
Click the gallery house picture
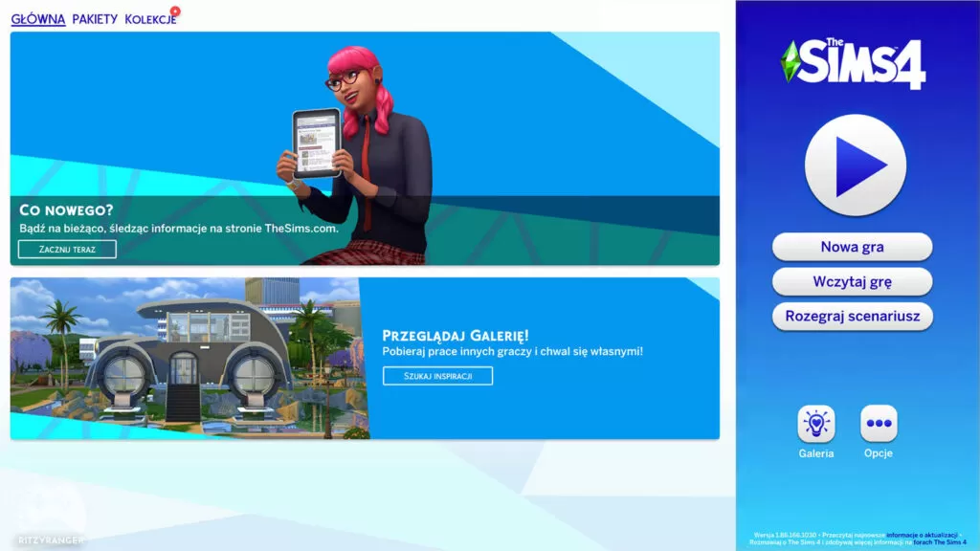click(189, 358)
